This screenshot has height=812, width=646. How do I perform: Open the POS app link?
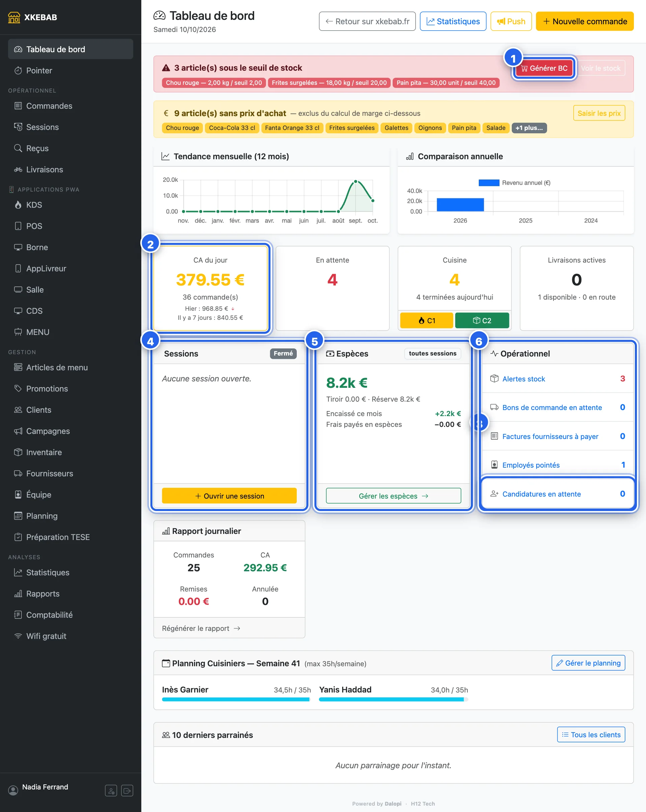[x=70, y=226]
